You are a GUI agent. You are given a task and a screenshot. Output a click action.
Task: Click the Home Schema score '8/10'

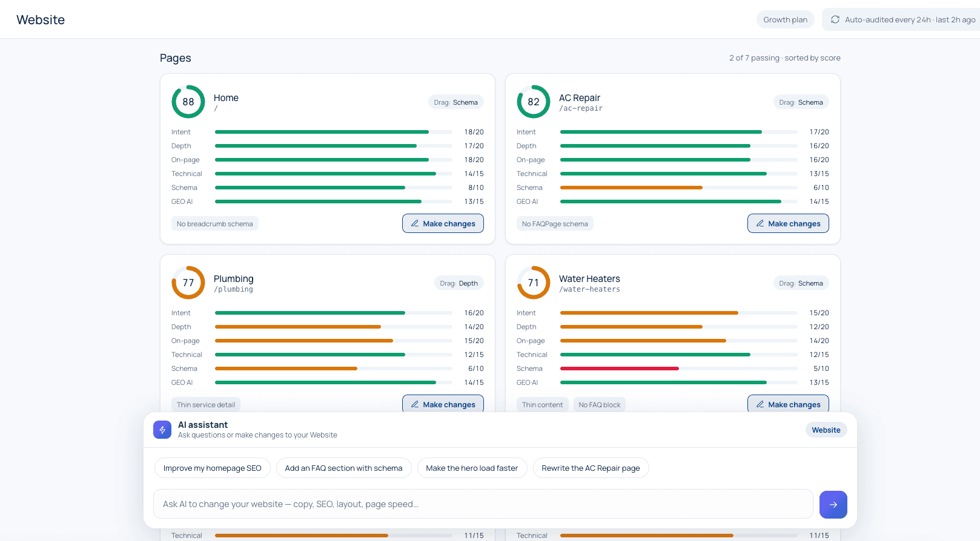click(476, 188)
